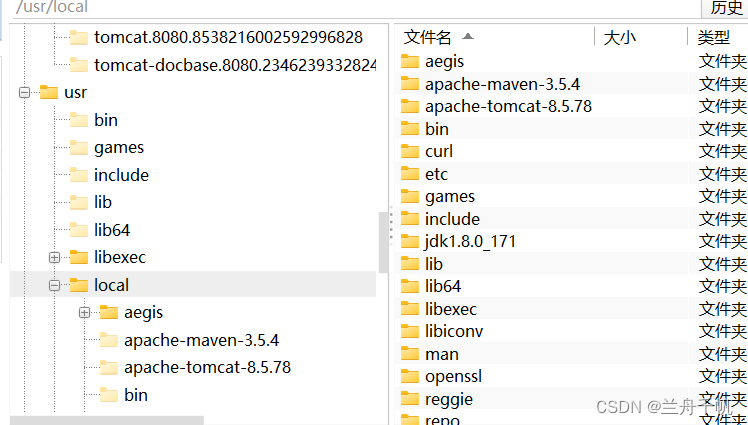Click 文件夹 type cell of curl row
The width and height of the screenshot is (748, 425).
point(722,151)
